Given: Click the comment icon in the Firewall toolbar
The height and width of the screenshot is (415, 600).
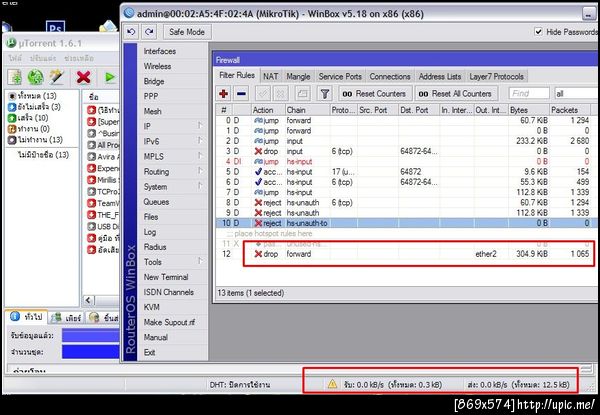Looking at the screenshot, I should pos(303,93).
